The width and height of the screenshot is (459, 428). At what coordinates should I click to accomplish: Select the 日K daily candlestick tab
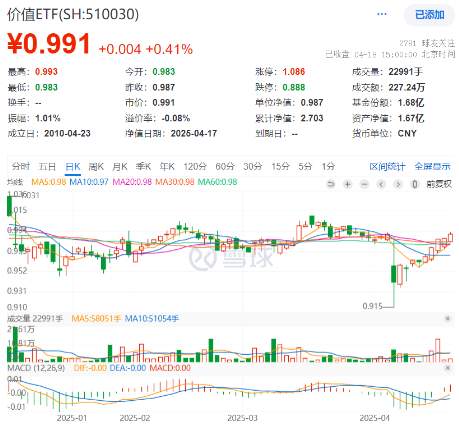click(x=73, y=166)
